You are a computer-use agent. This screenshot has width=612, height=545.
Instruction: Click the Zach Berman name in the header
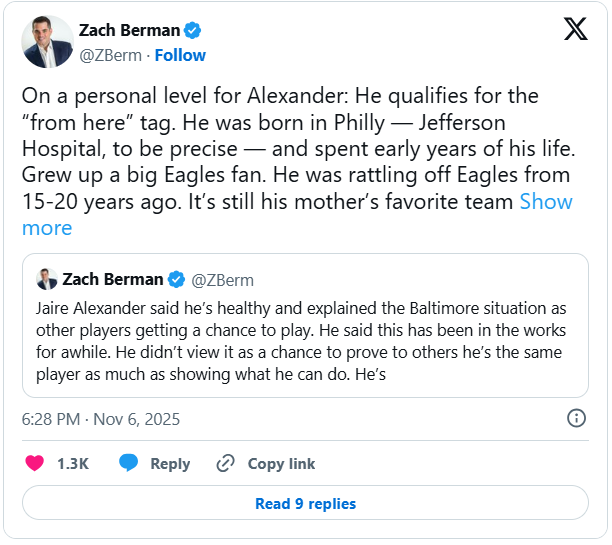tap(129, 30)
